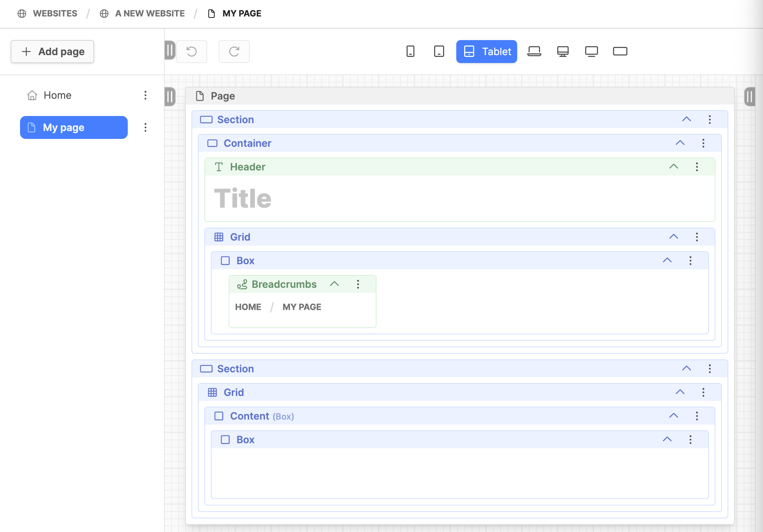Go to A NEW WEBSITE breadcrumb
The width and height of the screenshot is (763, 532).
click(x=150, y=14)
